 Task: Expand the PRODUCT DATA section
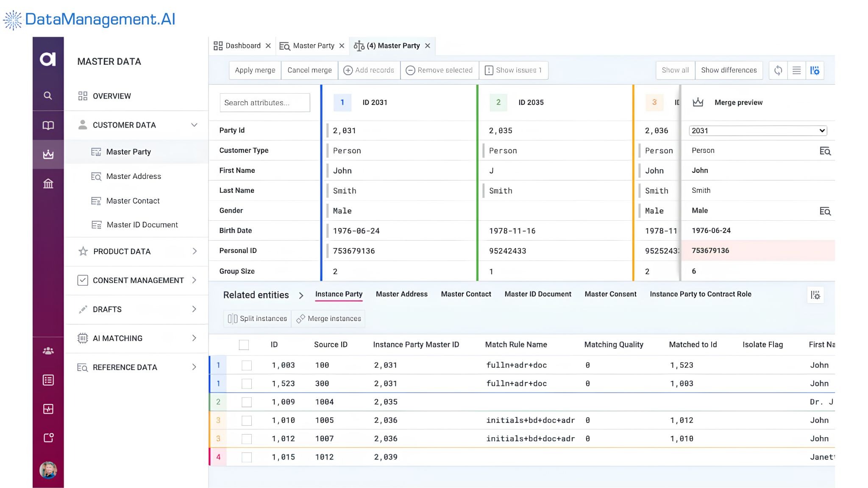(195, 251)
